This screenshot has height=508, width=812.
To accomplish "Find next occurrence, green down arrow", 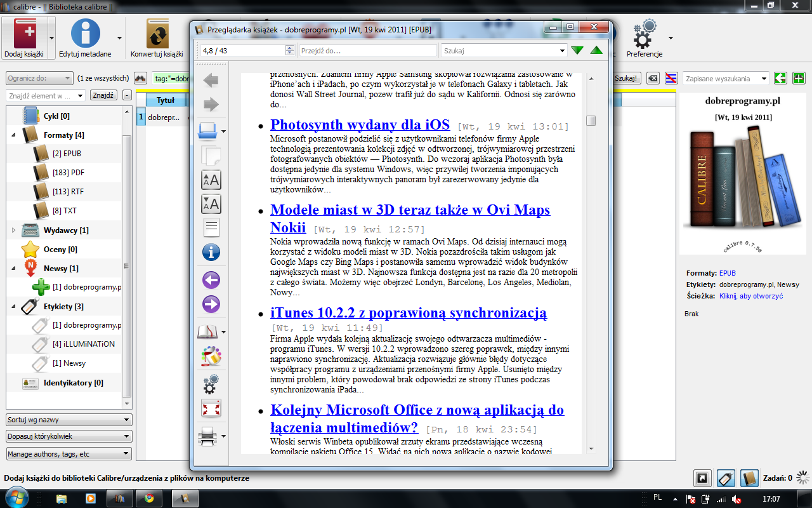I will point(577,50).
